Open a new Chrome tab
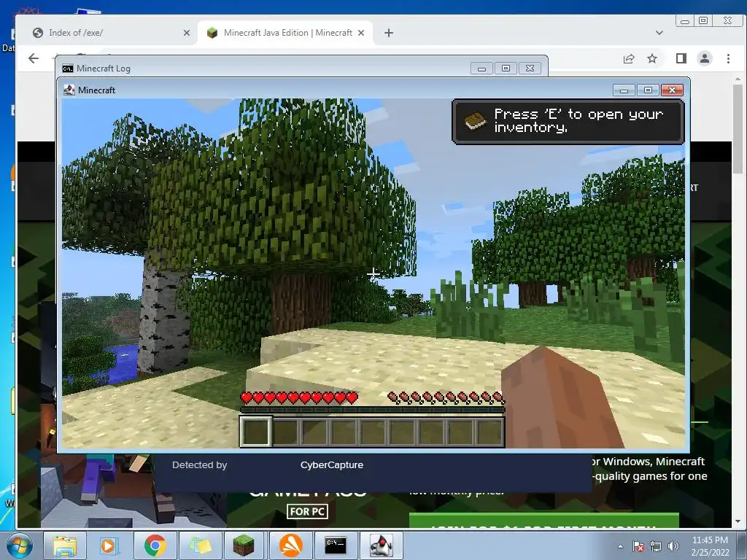This screenshot has width=747, height=560. click(x=389, y=33)
